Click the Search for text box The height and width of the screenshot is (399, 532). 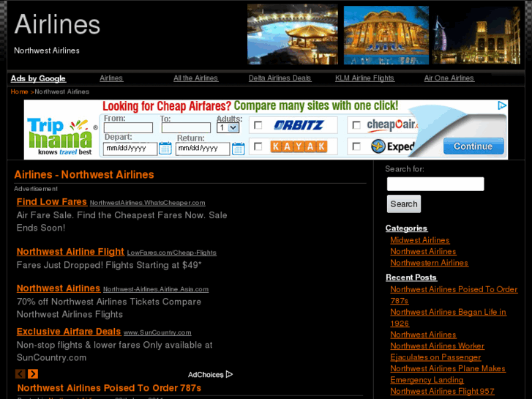coord(435,184)
